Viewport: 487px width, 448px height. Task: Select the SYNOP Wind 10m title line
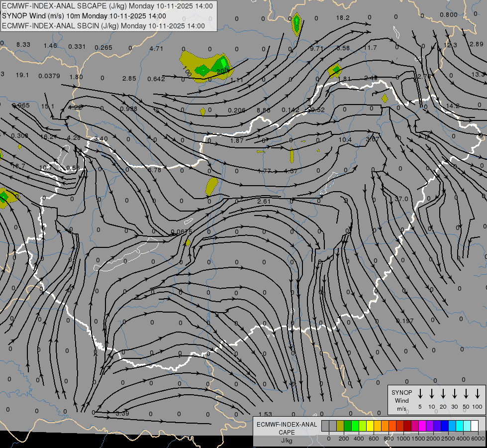(x=84, y=16)
